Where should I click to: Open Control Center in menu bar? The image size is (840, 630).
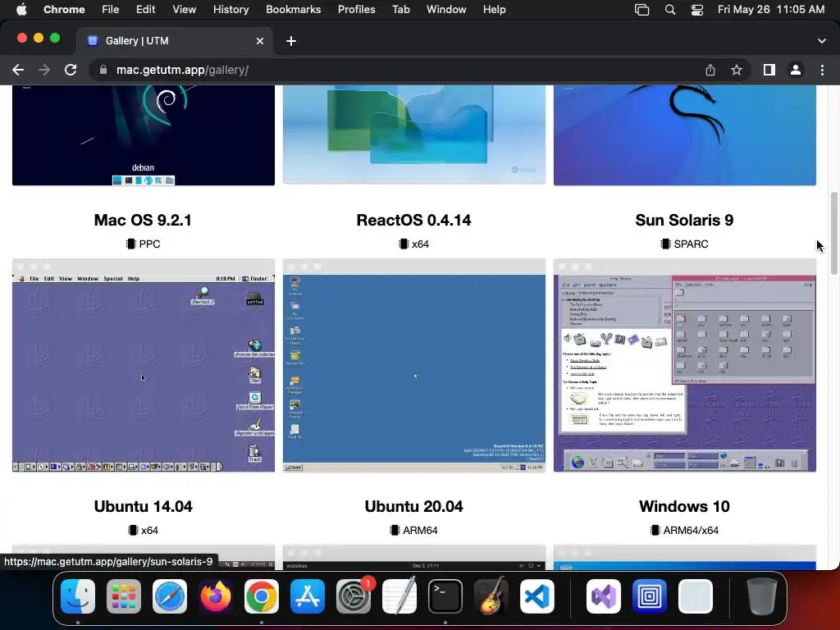[697, 9]
